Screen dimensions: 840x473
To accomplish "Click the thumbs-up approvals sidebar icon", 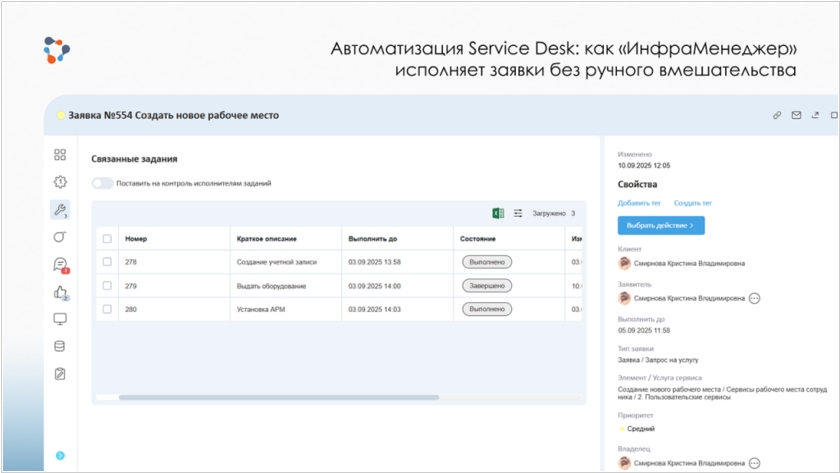I will point(60,292).
